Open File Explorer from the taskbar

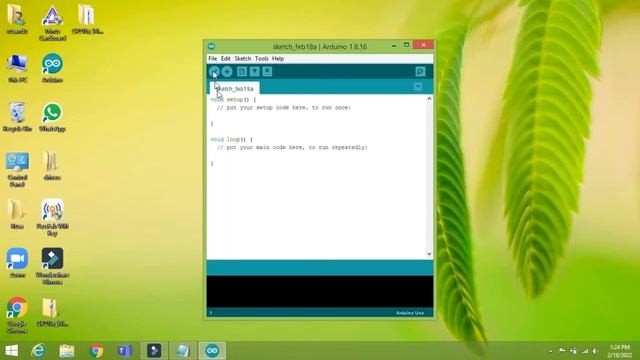(x=67, y=351)
